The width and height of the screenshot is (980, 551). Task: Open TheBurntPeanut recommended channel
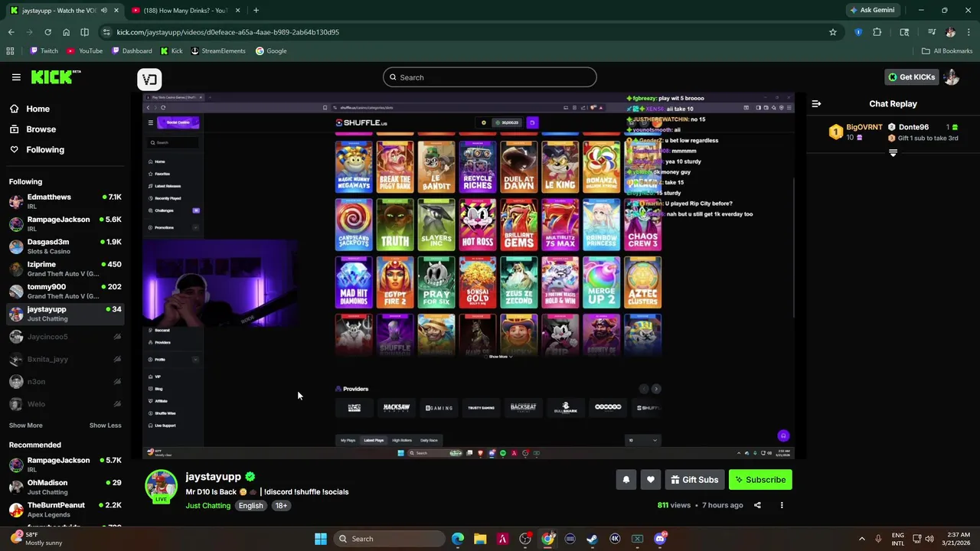pos(65,510)
